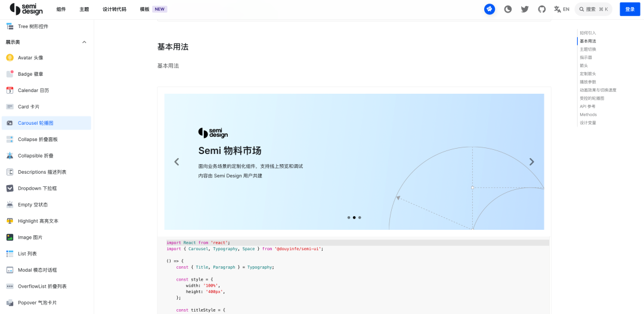Jump to Methods anchor

pos(588,115)
